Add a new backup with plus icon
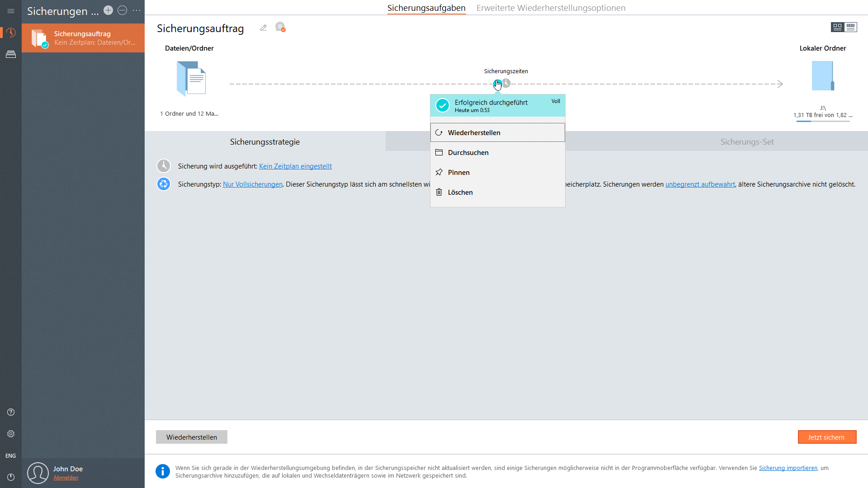 108,10
